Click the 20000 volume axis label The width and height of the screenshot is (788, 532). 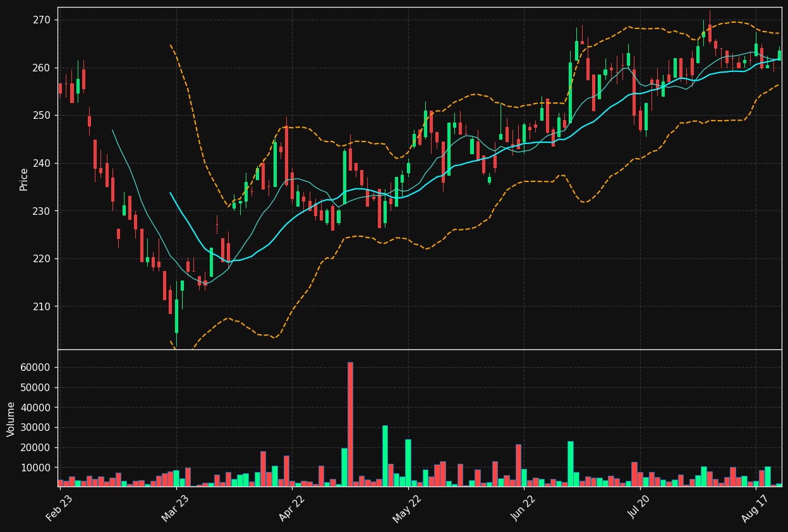click(36, 448)
